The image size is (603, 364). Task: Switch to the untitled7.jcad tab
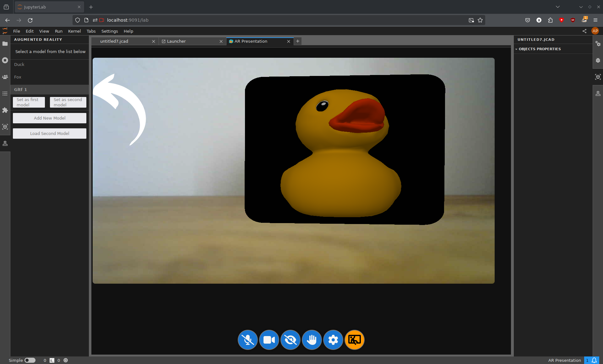click(114, 41)
